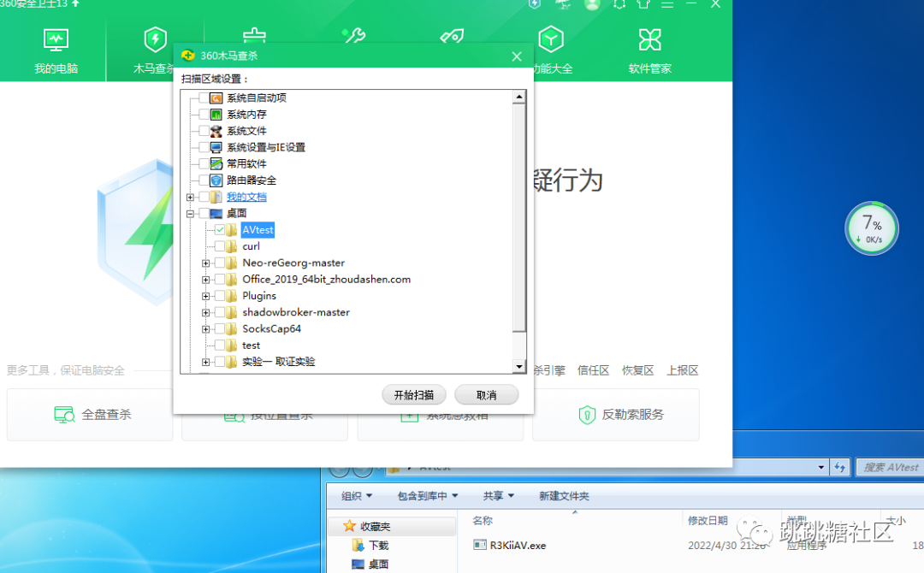Click the scan tree scroll-down arrow
Image resolution: width=924 pixels, height=573 pixels.
519,366
